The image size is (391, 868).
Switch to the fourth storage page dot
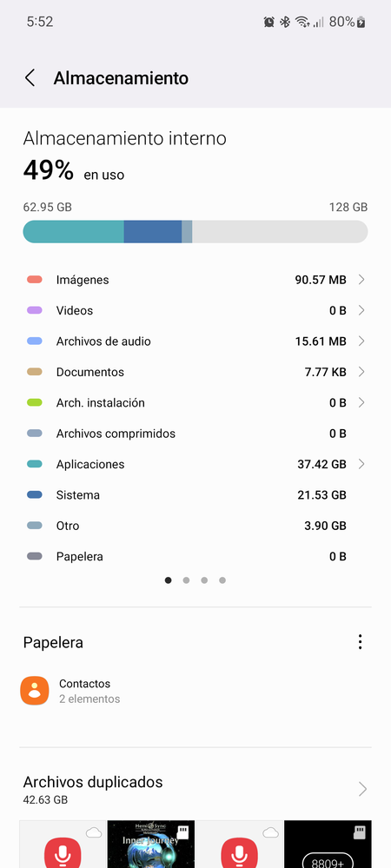(222, 580)
